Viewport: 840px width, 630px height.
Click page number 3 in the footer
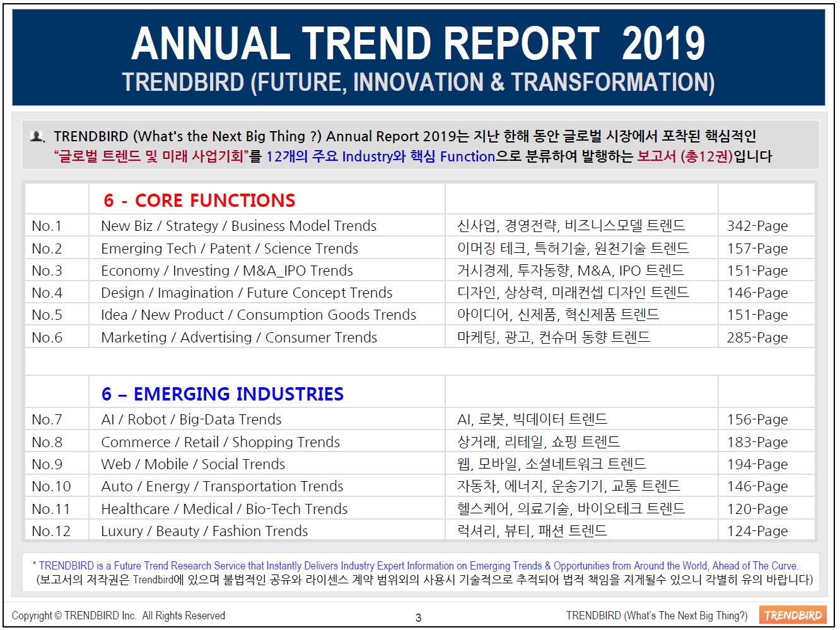pos(418,618)
